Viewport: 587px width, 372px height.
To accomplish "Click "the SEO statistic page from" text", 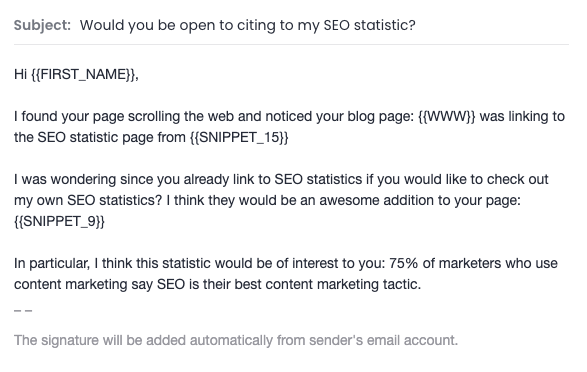I will click(x=100, y=137).
